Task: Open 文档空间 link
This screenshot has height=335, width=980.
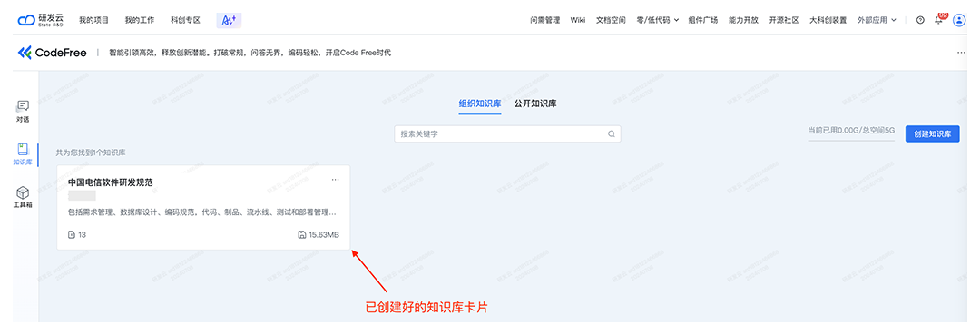Action: (x=612, y=20)
